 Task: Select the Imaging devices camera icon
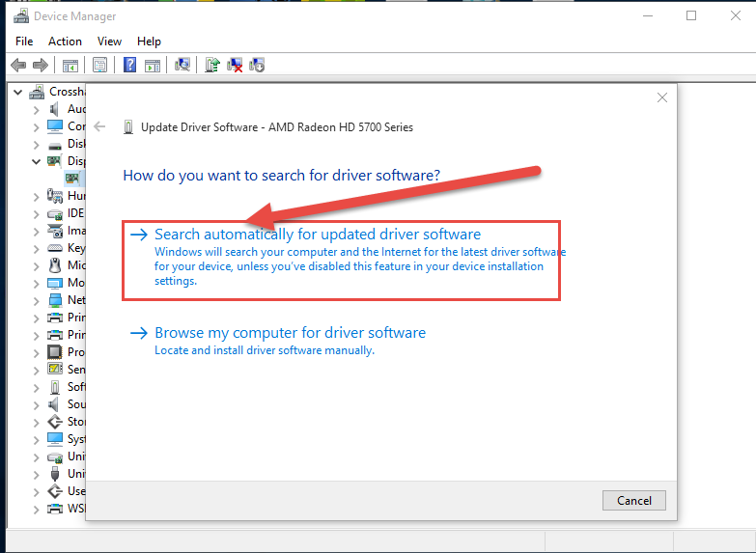coord(55,231)
